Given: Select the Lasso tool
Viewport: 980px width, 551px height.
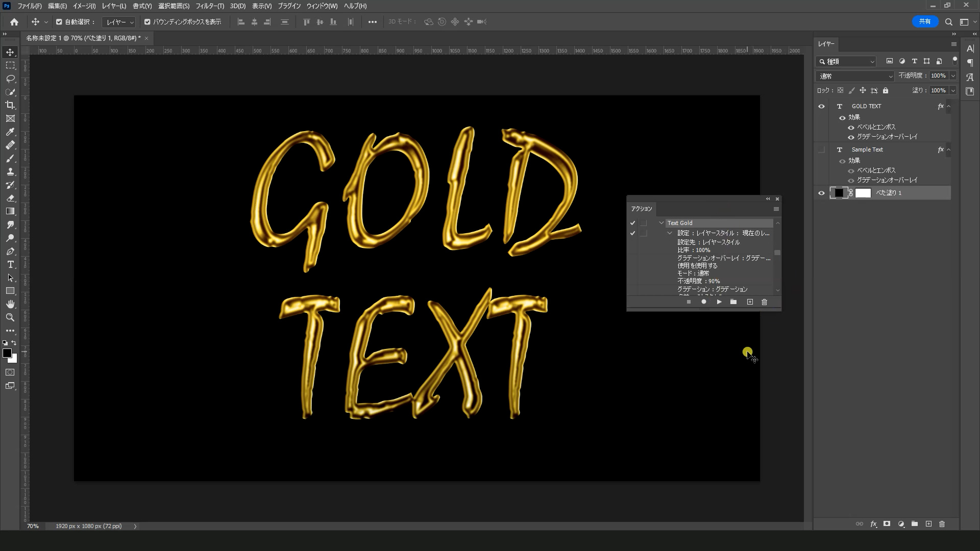Looking at the screenshot, I should 10,79.
